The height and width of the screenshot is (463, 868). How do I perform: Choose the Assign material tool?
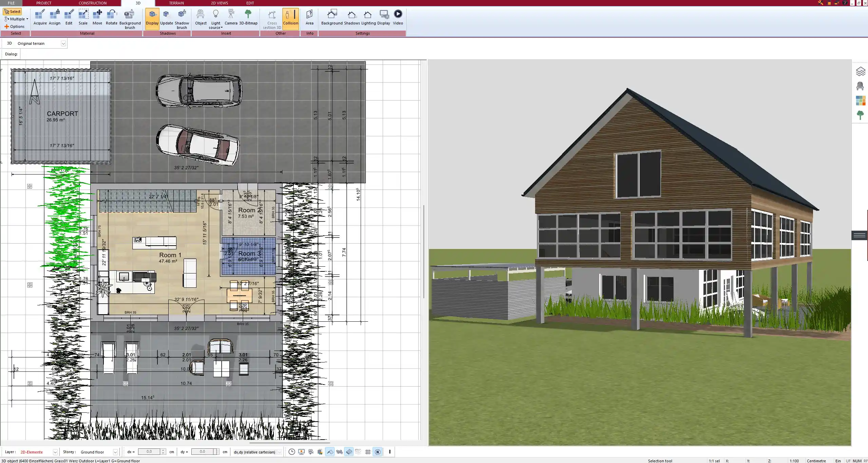click(x=54, y=18)
